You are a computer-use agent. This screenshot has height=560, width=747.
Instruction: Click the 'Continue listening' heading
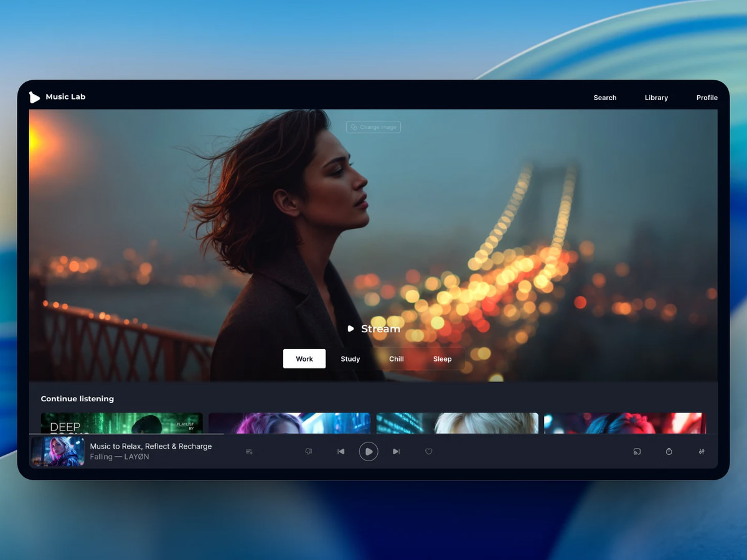coord(77,399)
